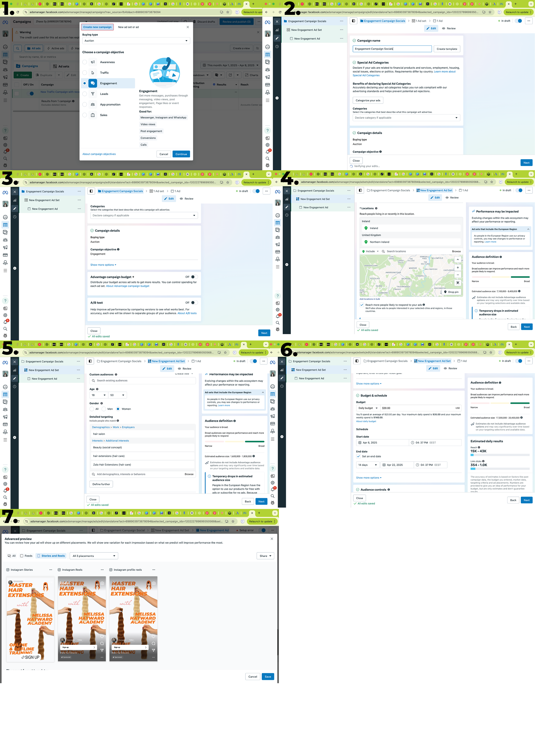Turn on Advantage campaign budget toggle
535x756 pixels.
tap(194, 277)
